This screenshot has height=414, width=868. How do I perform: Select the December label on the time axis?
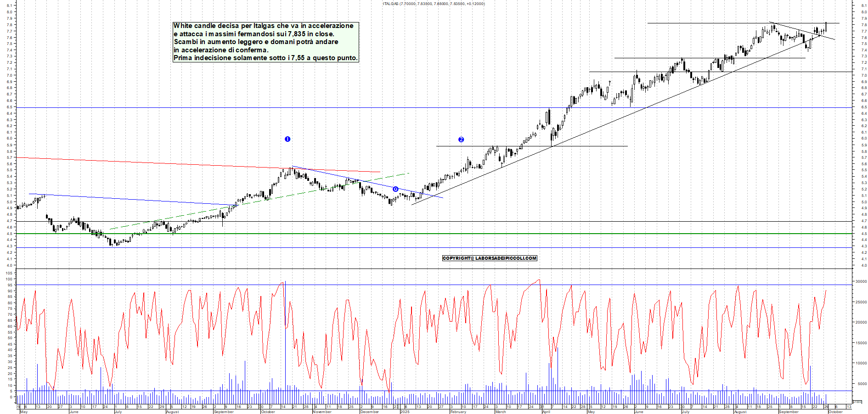point(370,412)
